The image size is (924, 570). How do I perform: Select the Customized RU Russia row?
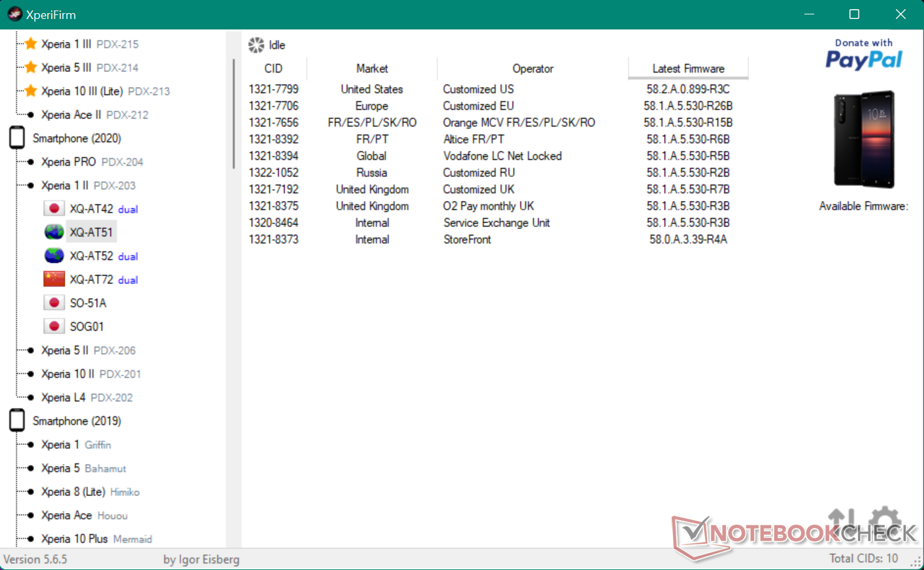(495, 172)
